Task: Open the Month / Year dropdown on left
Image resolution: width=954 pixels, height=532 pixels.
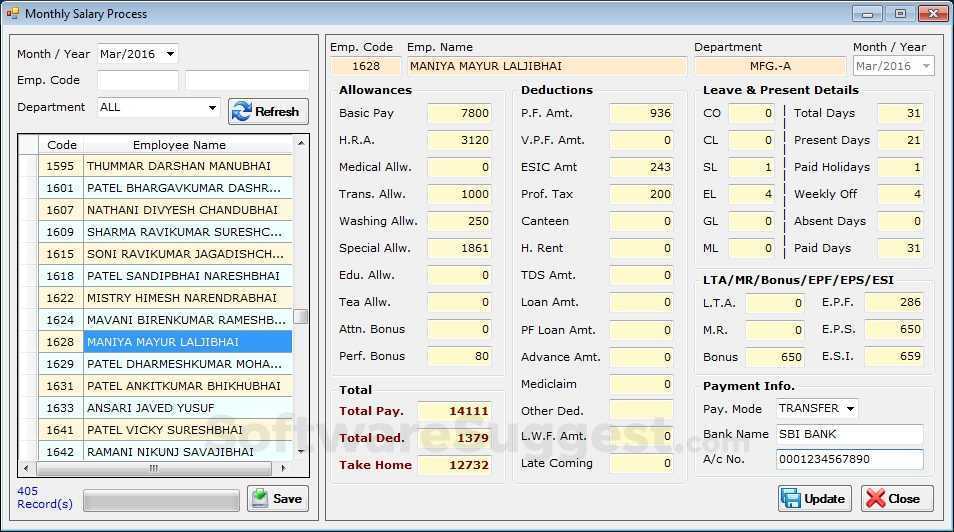Action: [x=170, y=54]
